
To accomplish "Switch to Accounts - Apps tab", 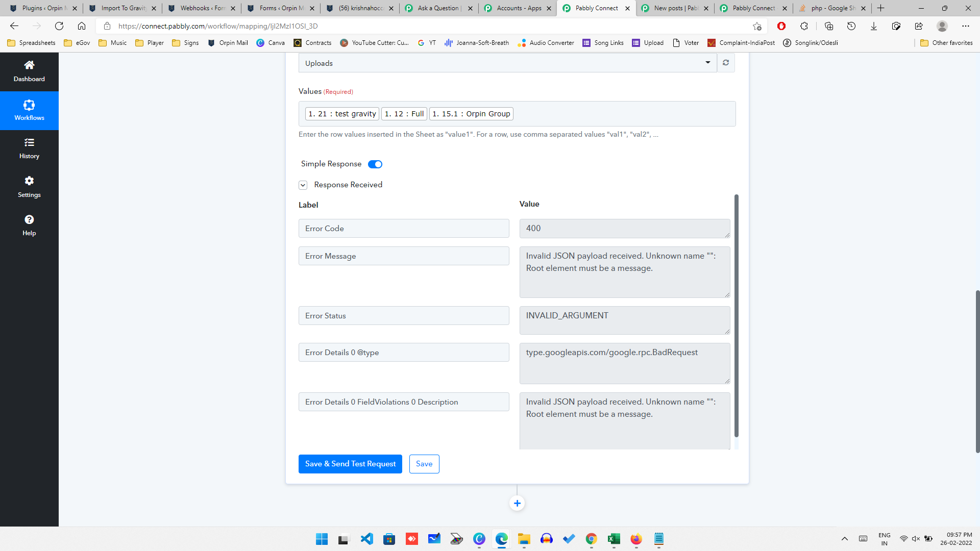I will (x=517, y=8).
